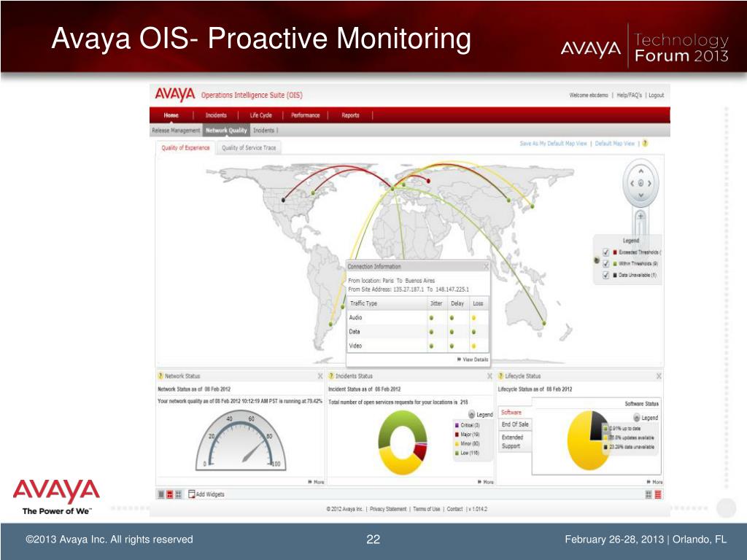Image resolution: width=747 pixels, height=560 pixels.
Task: Select End Of Sale lifecycle tab
Action: coord(514,424)
